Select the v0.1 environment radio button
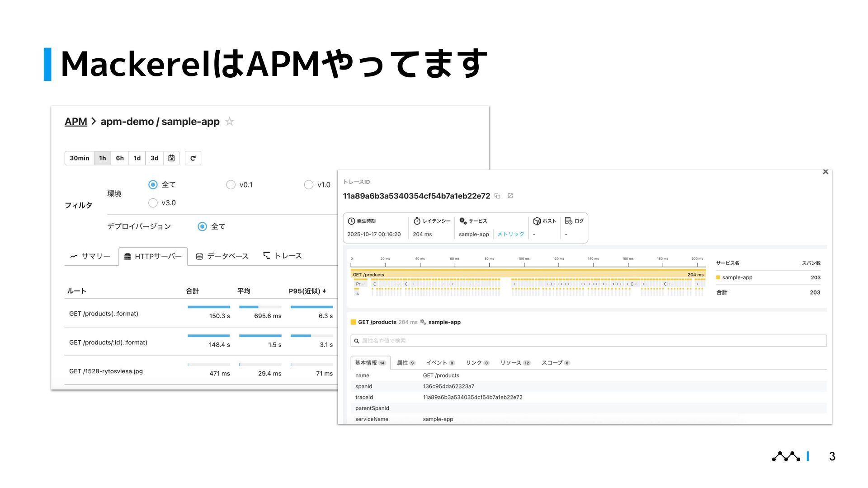The width and height of the screenshot is (868, 488). click(x=231, y=185)
